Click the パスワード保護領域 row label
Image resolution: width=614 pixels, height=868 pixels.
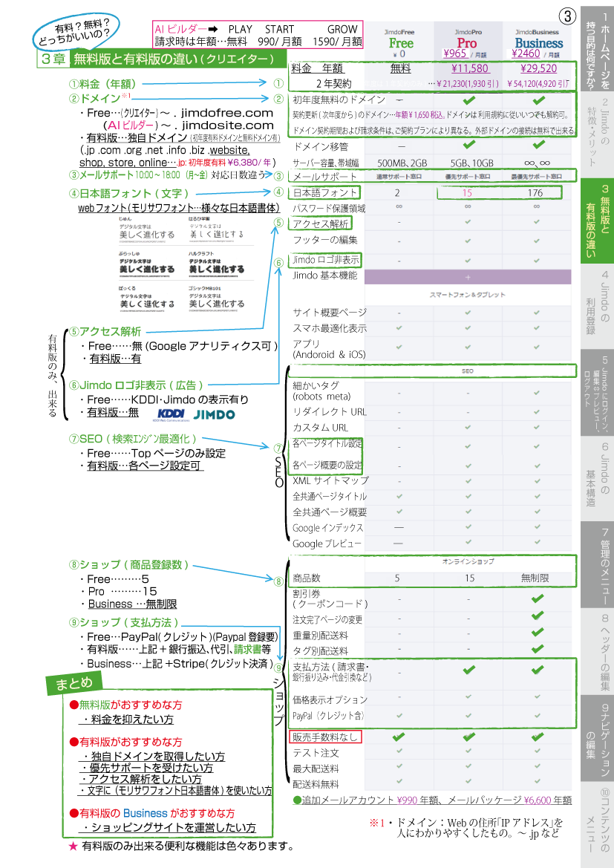pos(329,209)
